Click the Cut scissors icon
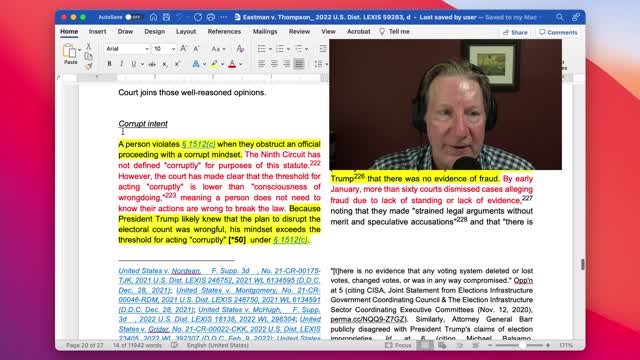 [89, 46]
